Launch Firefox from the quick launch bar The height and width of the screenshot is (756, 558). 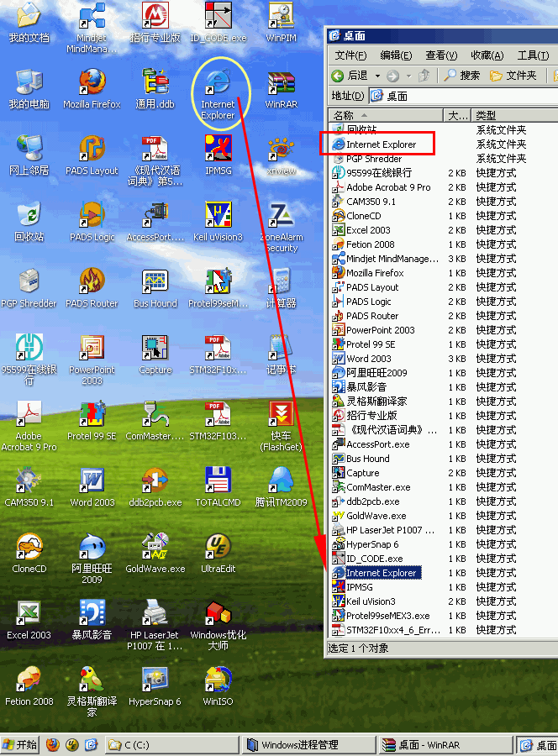click(53, 745)
